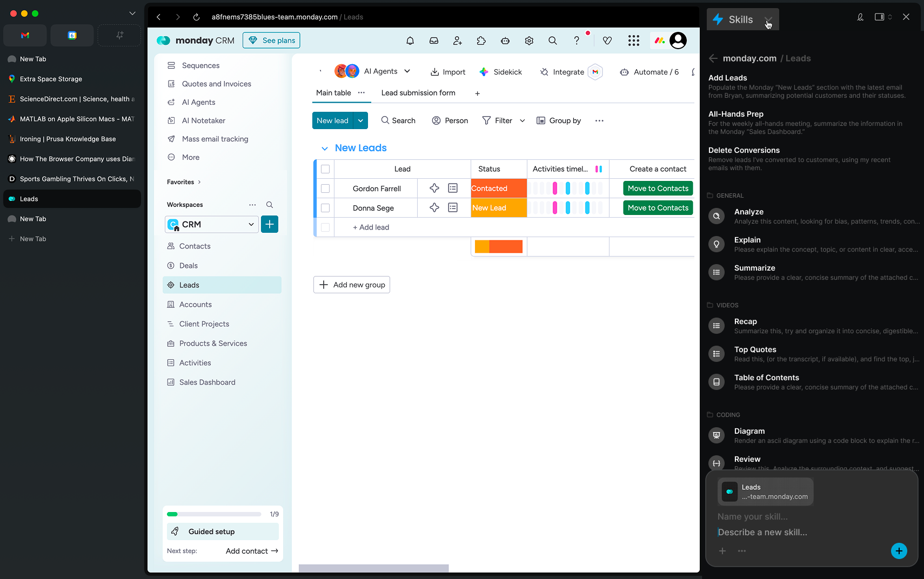
Task: Open the Workspaces three-dot menu
Action: (252, 205)
